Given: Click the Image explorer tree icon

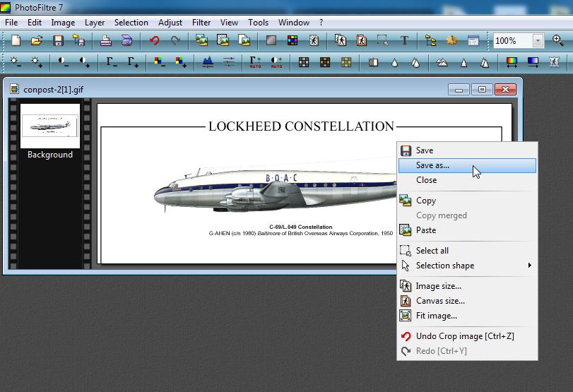Looking at the screenshot, I should (430, 40).
